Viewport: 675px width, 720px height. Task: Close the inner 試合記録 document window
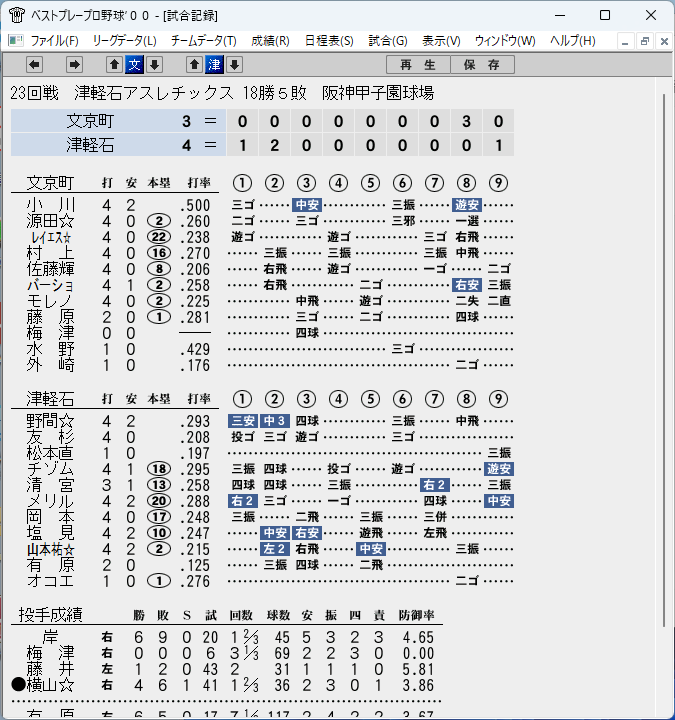click(x=664, y=41)
